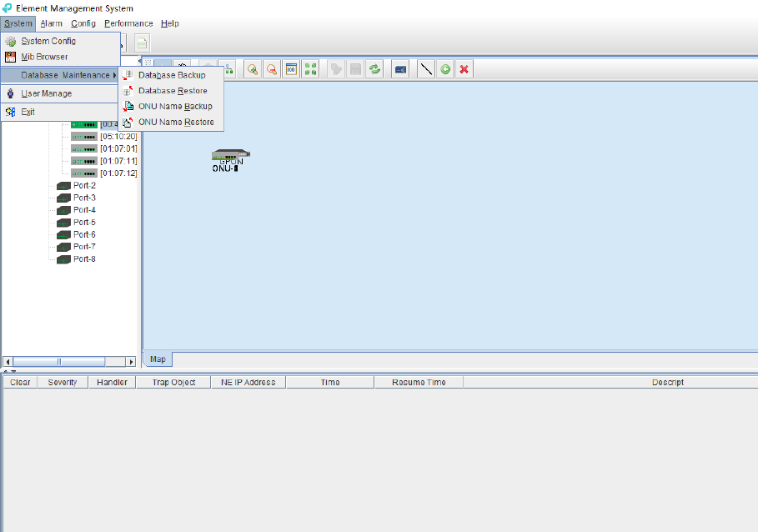Select Database Backup from the submenu

(171, 75)
